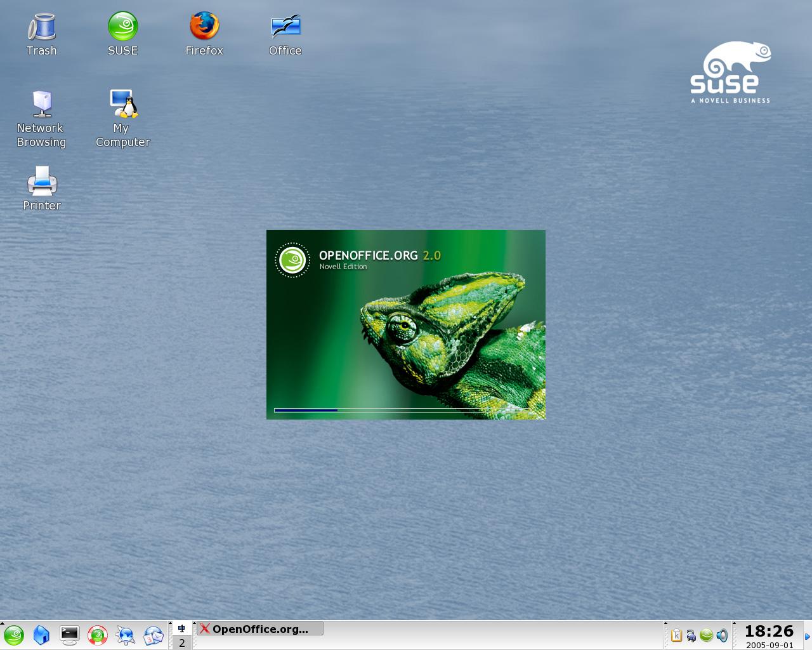Click the pager applet handle arrow

point(170,624)
